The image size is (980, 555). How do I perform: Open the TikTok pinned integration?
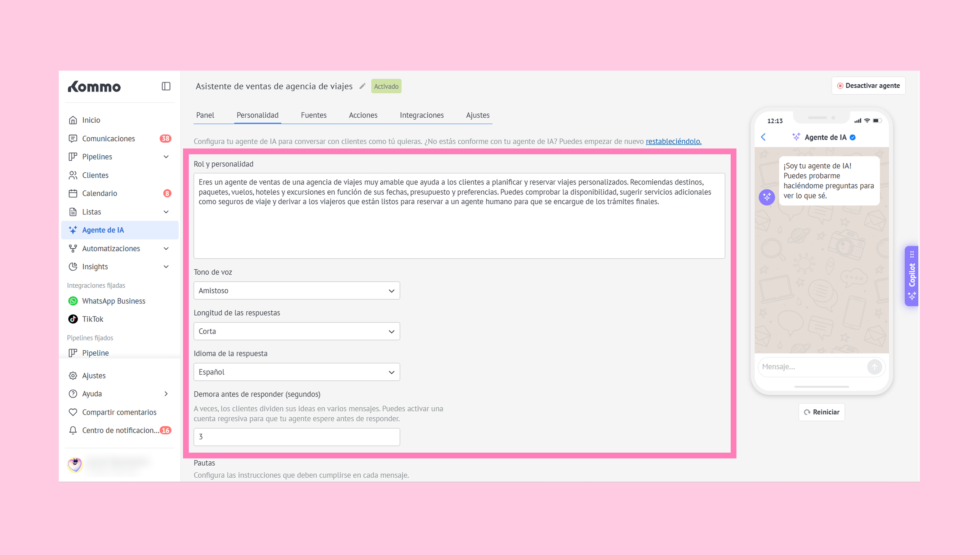[x=93, y=319]
